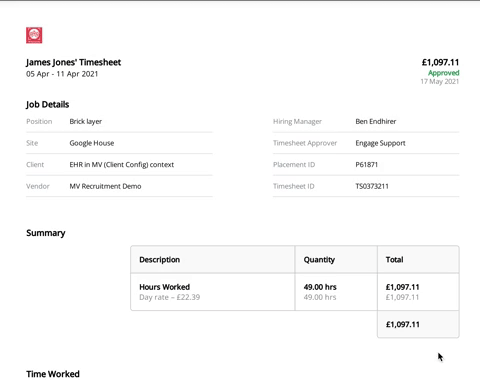480x380 pixels.
Task: Select timesheet ID TS0373211
Action: [372, 186]
